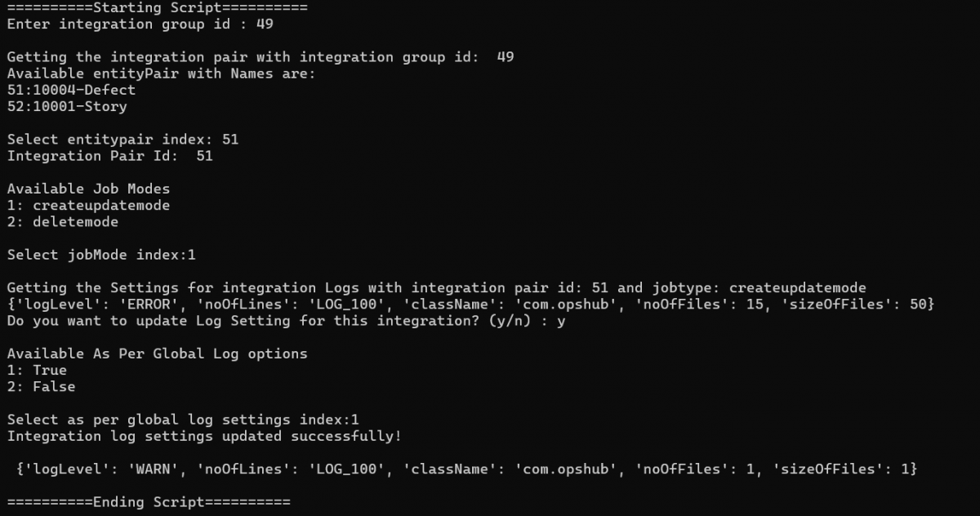Click the "2: False" option line

tap(41, 386)
